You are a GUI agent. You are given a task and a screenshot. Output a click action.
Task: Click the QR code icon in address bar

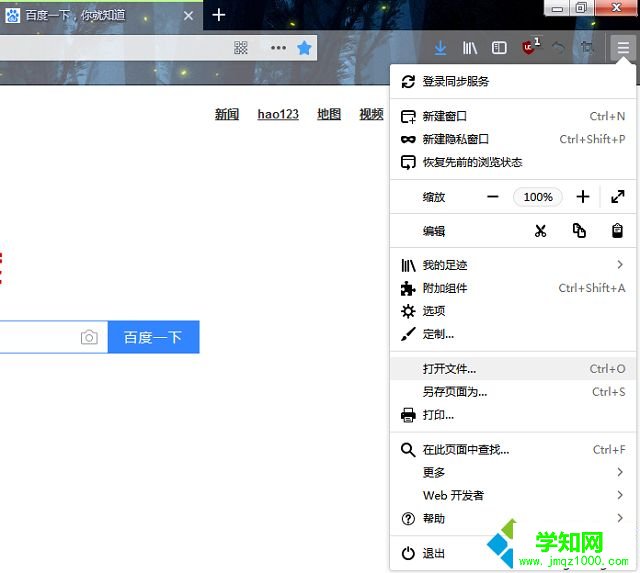[x=241, y=48]
